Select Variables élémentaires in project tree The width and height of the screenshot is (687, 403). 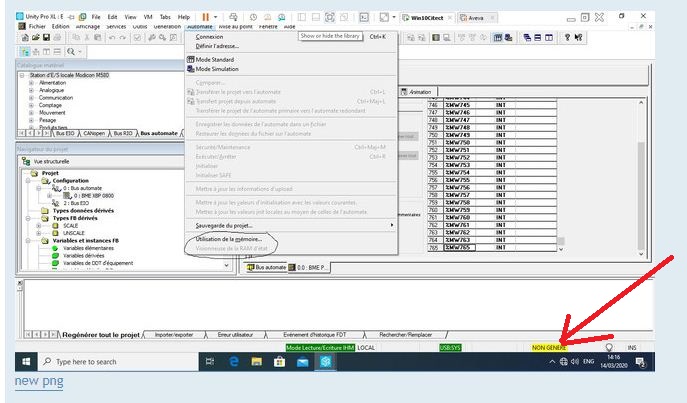(88, 248)
